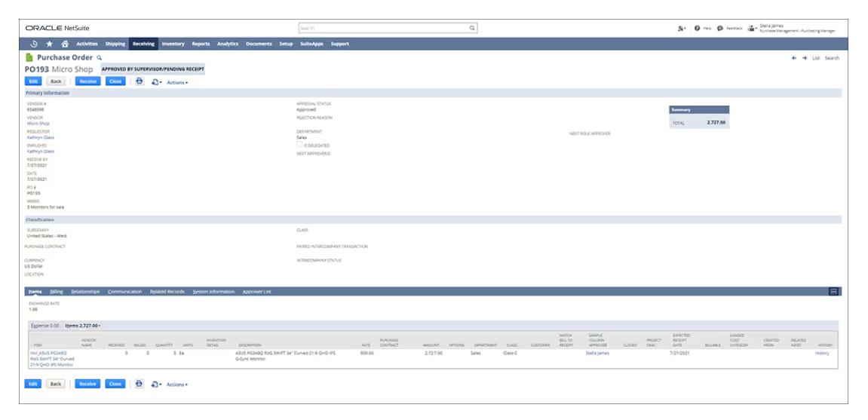Click the Summary total value 2,727.00

pos(716,123)
